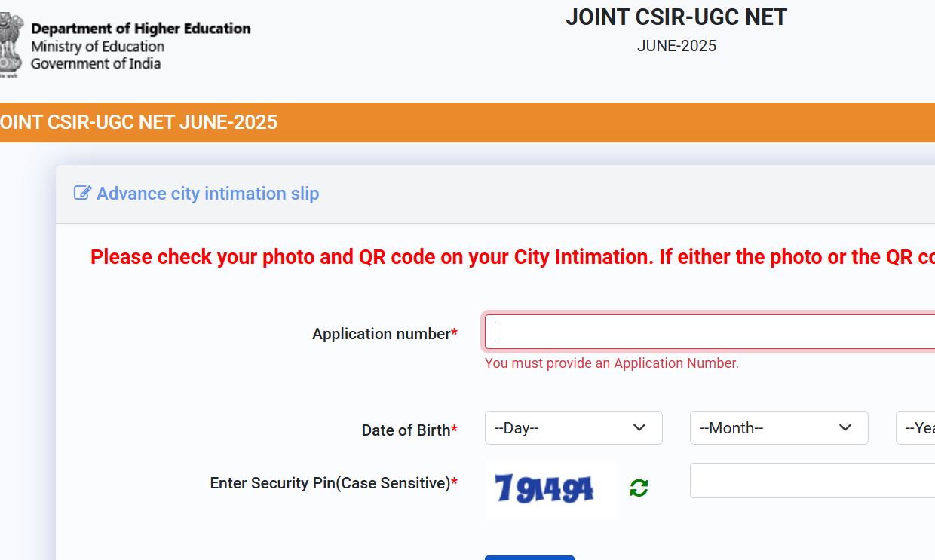Click the Application Number error message
The width and height of the screenshot is (935, 560).
pyautogui.click(x=611, y=363)
